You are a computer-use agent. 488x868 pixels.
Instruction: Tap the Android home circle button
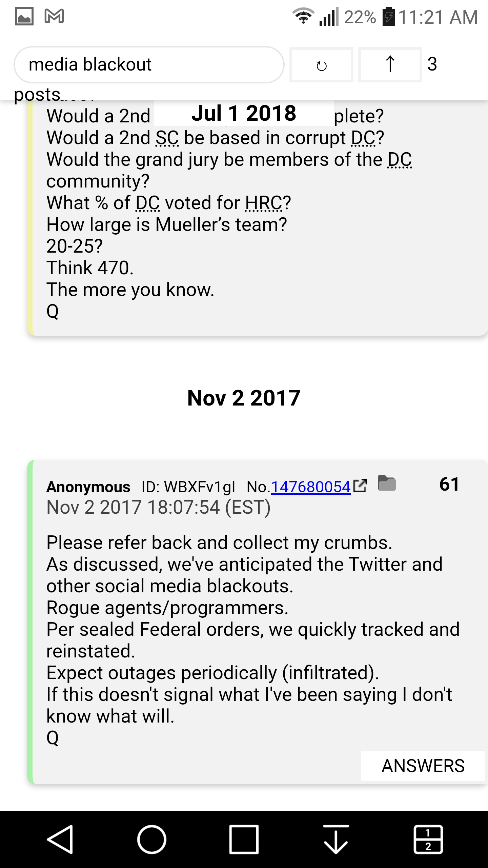151,839
